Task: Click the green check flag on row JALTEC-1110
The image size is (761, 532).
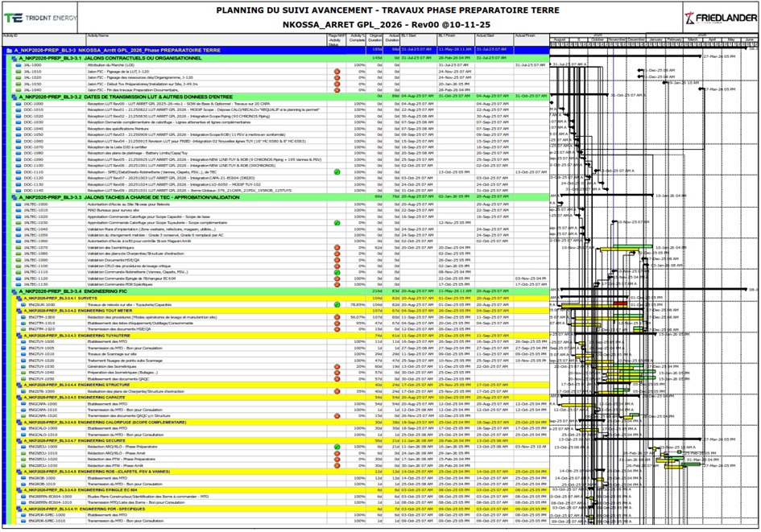Action: tap(337, 273)
